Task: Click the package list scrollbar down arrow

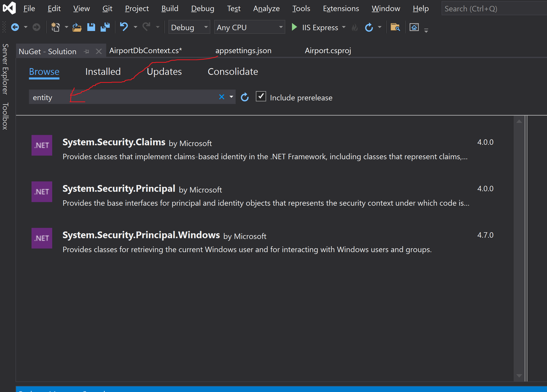Action: [x=519, y=376]
